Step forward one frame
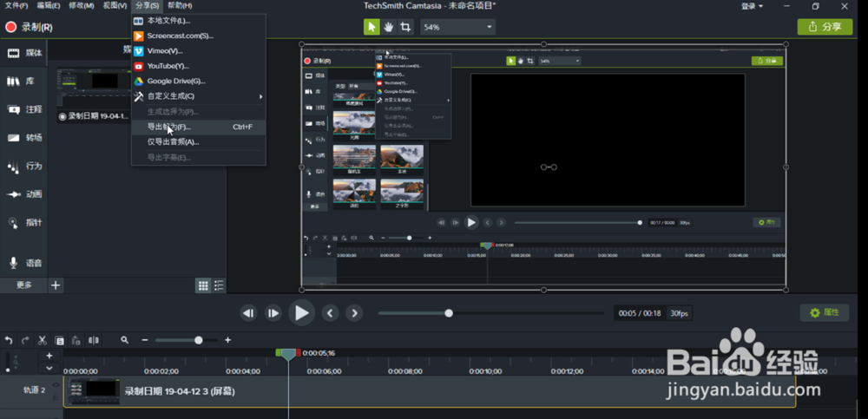 pos(273,313)
